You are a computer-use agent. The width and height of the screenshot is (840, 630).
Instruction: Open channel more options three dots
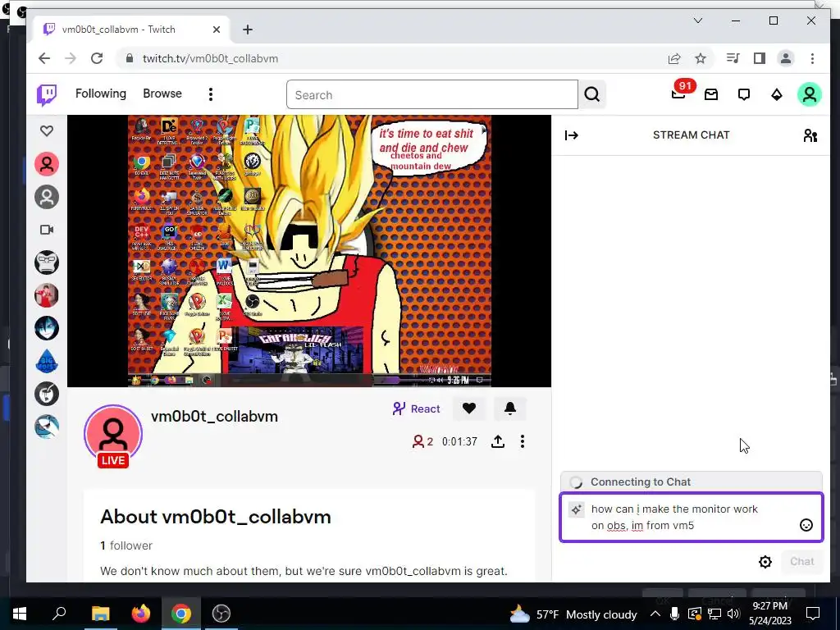523,441
